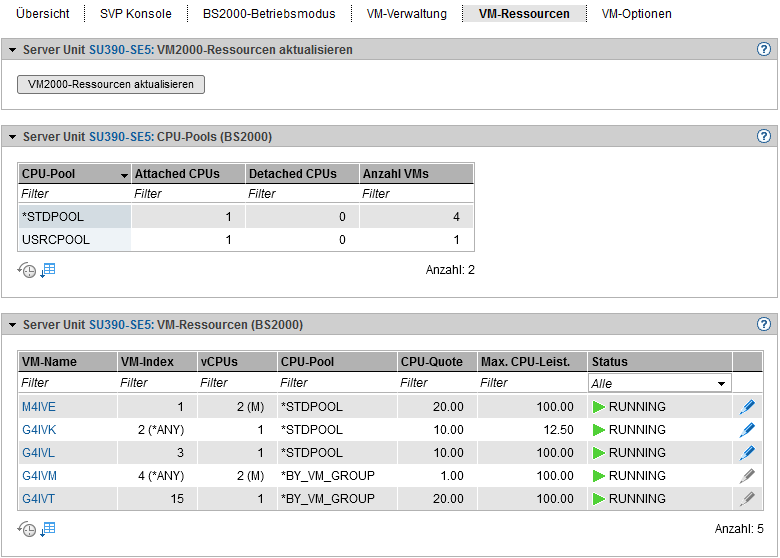
Task: Select the USRCPOOL row in CPU-Pools
Action: tap(56, 240)
